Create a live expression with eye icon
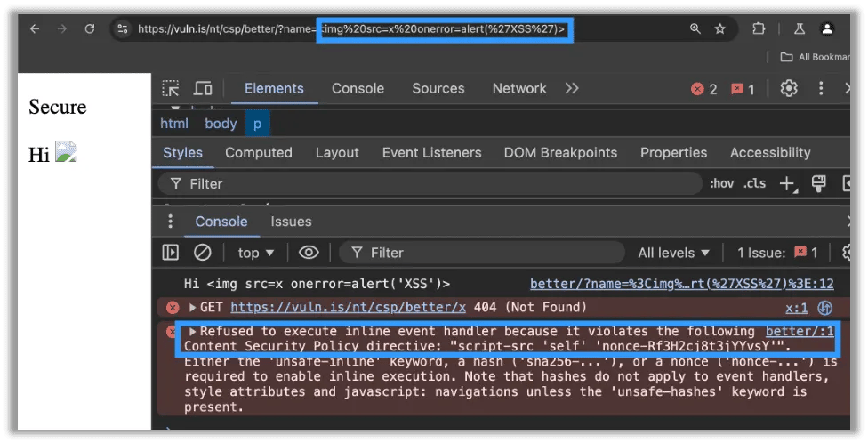This screenshot has width=868, height=443. coord(309,253)
